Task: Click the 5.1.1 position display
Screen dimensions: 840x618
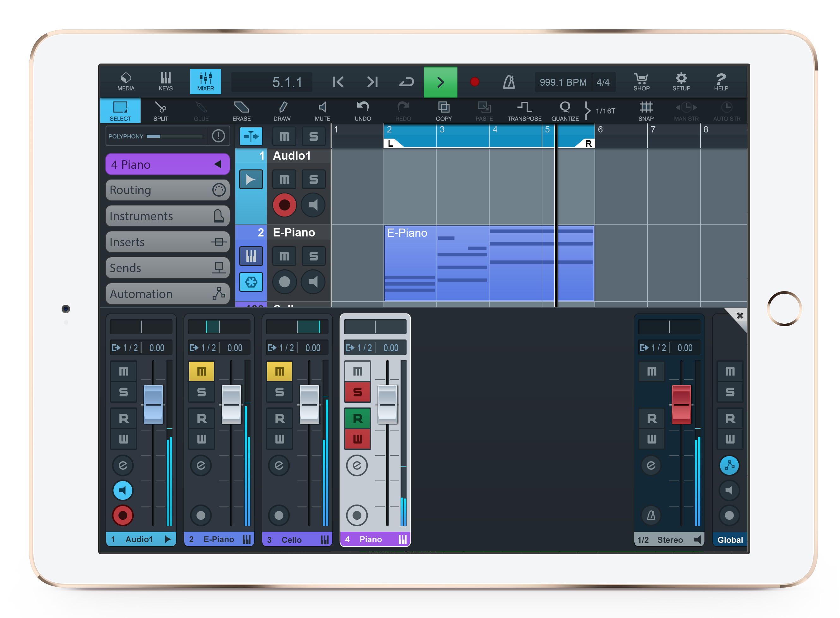Action: point(272,82)
